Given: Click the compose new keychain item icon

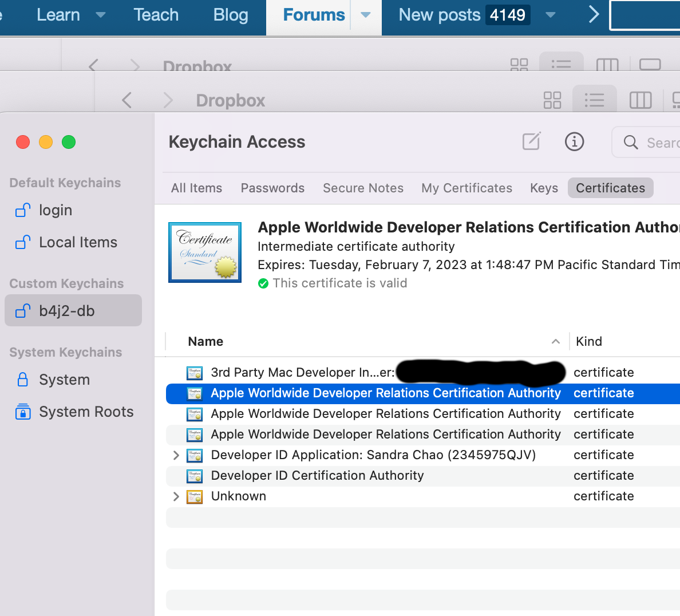Looking at the screenshot, I should [531, 141].
